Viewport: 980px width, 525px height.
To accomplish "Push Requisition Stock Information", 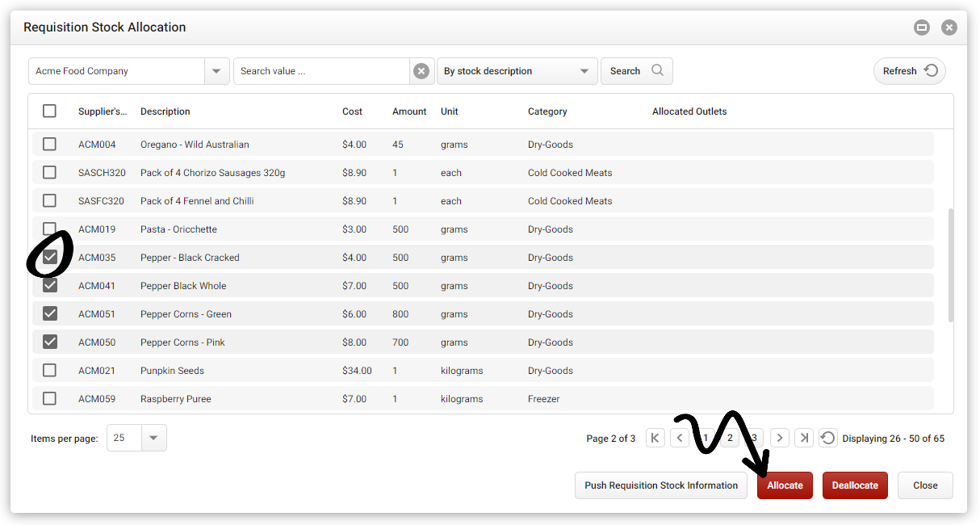I will coord(661,485).
